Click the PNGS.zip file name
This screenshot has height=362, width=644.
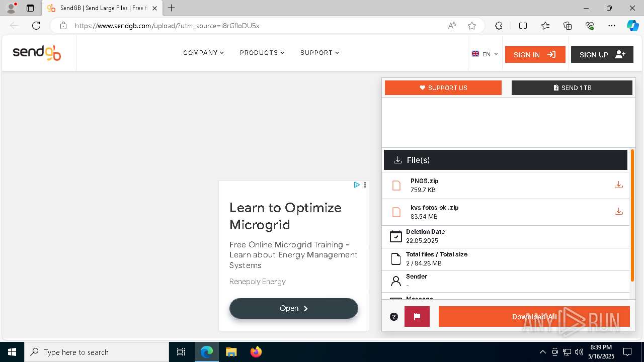pyautogui.click(x=424, y=181)
